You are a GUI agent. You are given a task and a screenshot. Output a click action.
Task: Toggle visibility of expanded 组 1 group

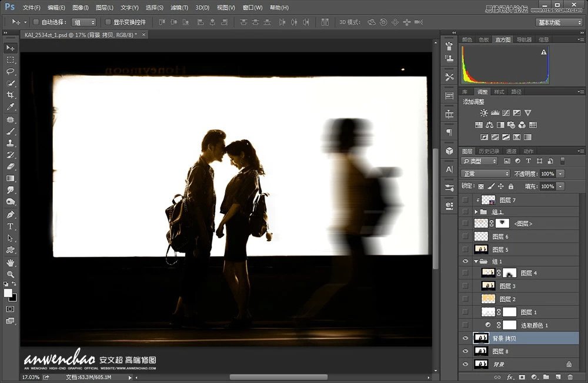(x=465, y=261)
